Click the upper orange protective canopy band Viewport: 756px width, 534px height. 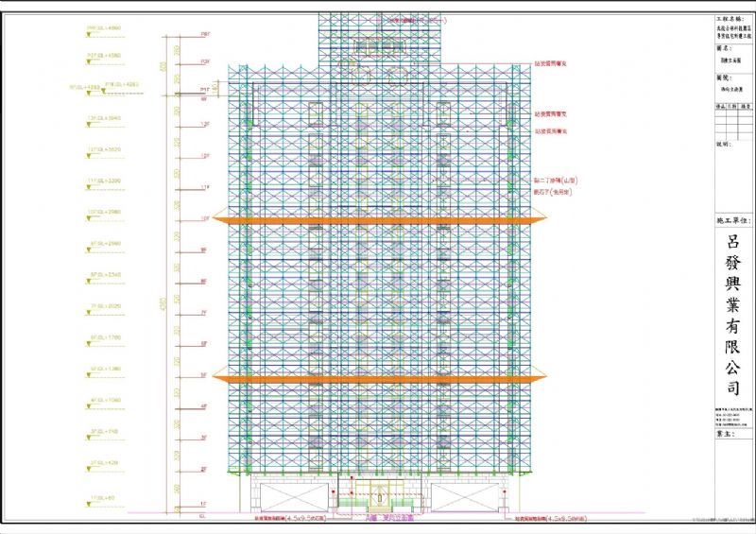click(378, 220)
